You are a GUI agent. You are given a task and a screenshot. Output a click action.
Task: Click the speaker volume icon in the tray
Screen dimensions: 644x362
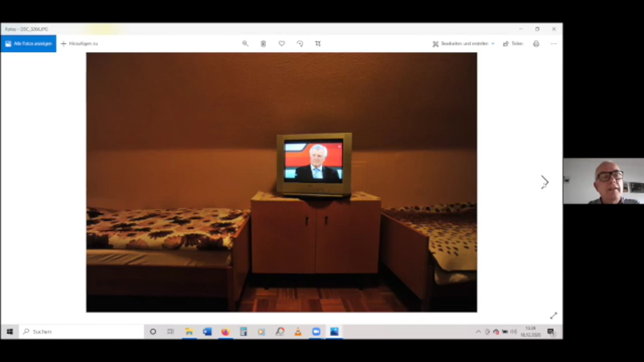point(513,332)
